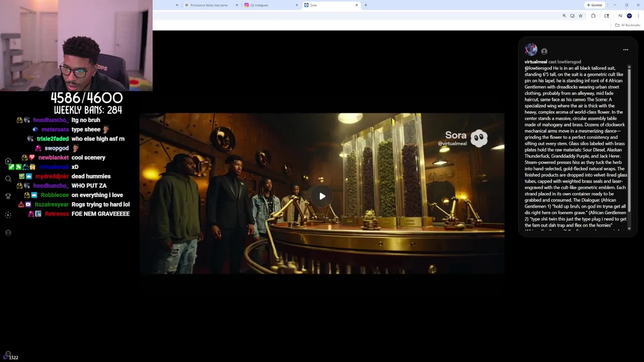The height and width of the screenshot is (362, 644).
Task: Click the Robbiecee chat username
Action: 54,195
